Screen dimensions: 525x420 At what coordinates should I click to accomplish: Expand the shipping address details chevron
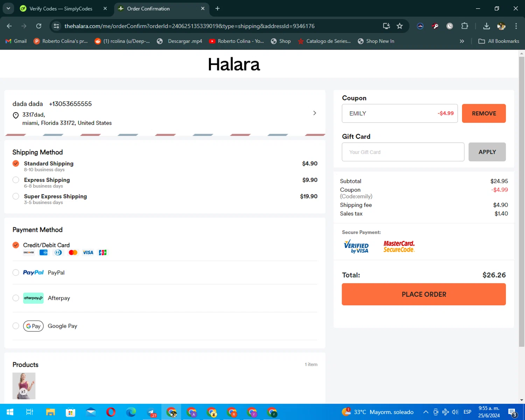pos(315,113)
